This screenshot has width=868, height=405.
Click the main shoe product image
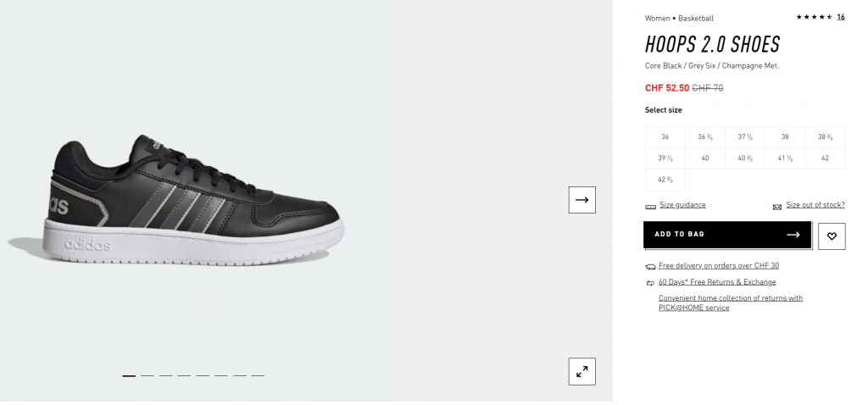coord(177,200)
